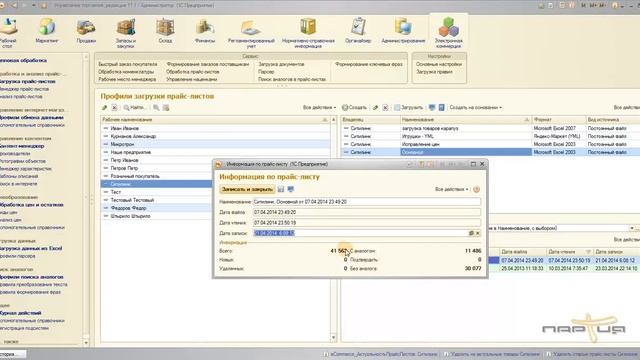Select Исправление цен profile row
640x360 pixels.
point(490,144)
